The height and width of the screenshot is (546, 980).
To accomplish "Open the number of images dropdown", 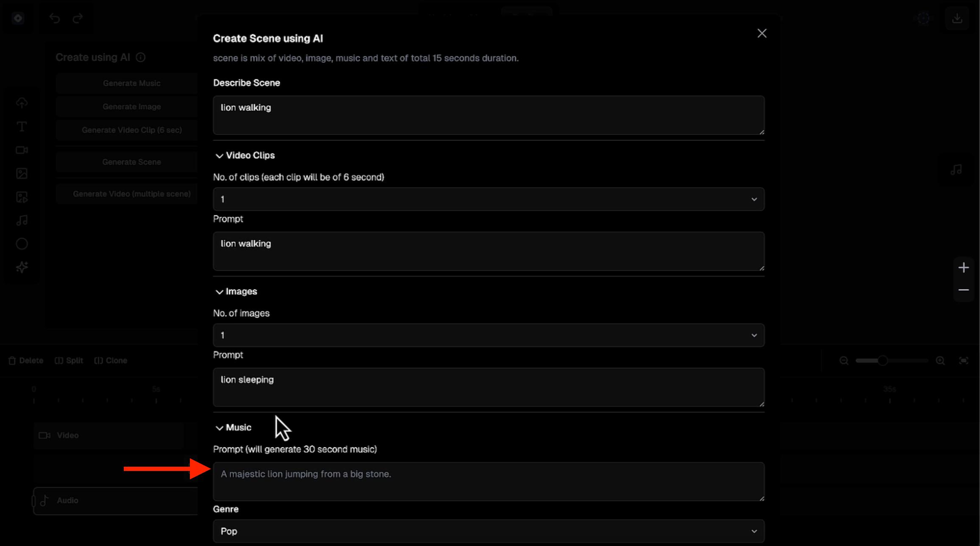I will pos(488,335).
